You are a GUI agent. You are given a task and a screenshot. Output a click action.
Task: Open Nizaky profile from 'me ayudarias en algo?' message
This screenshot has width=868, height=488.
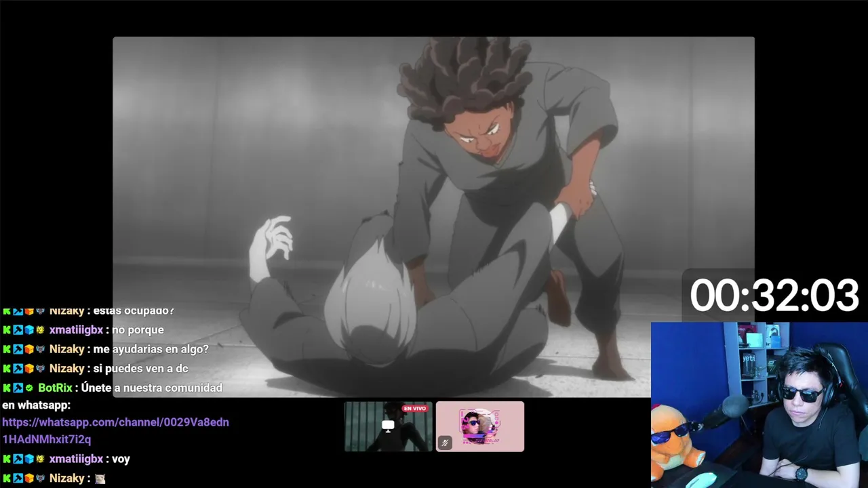click(x=67, y=349)
